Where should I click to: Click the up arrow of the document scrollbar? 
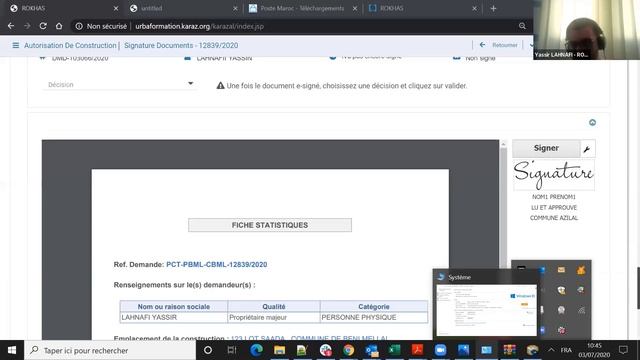click(x=503, y=144)
